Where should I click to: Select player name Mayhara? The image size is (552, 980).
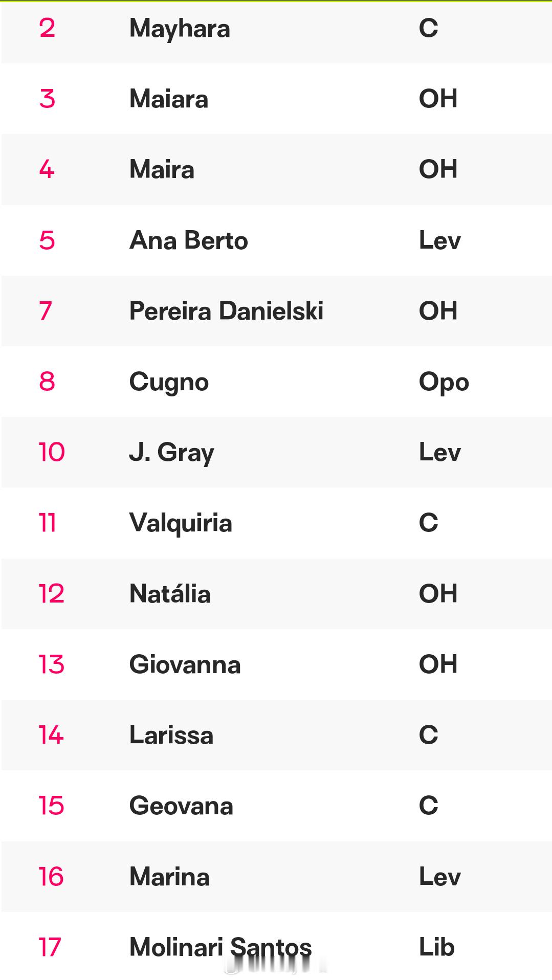point(180,29)
